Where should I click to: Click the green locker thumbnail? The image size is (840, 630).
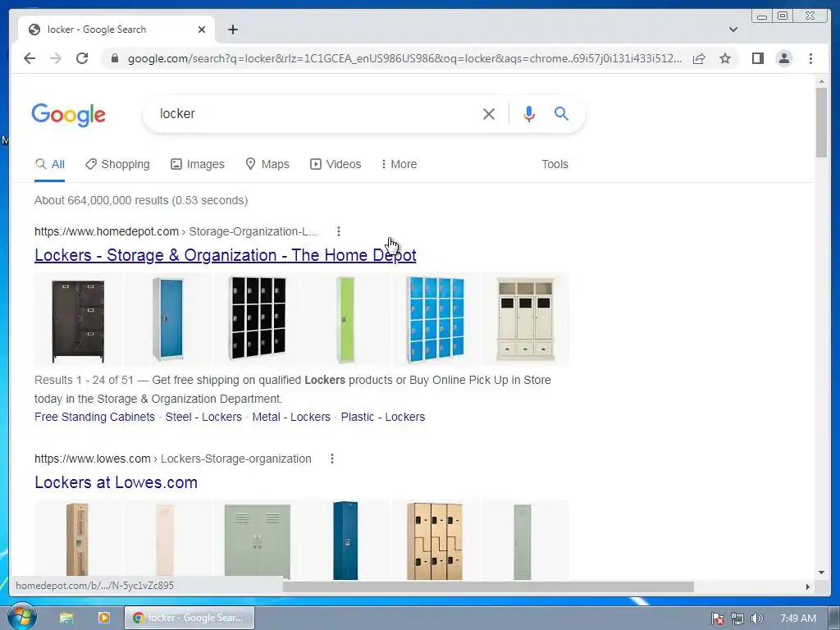click(346, 320)
